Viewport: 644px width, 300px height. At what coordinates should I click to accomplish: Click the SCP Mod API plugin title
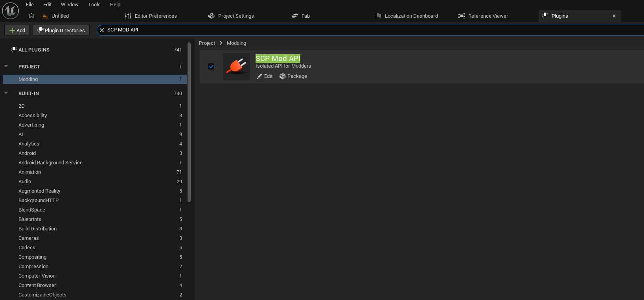[278, 59]
